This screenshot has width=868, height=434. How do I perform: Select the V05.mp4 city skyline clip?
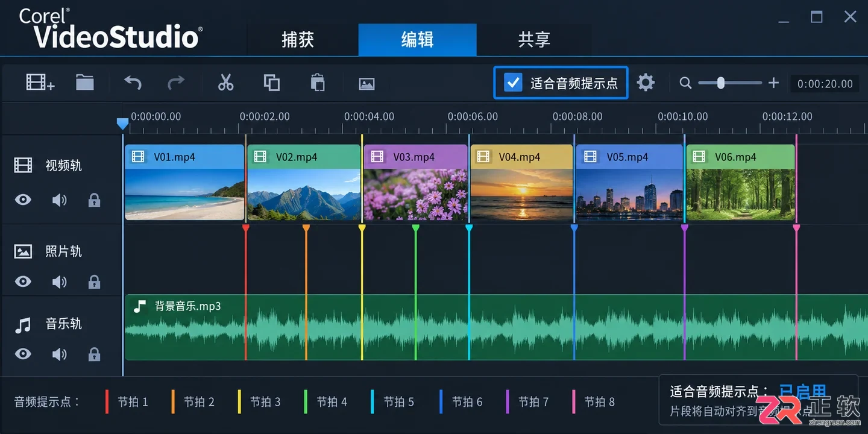[630, 182]
